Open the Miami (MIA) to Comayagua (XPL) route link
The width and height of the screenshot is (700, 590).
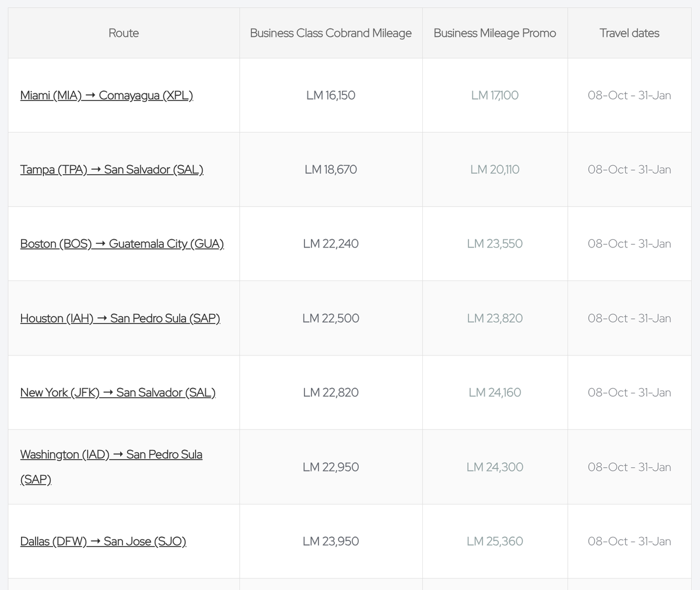tap(106, 95)
